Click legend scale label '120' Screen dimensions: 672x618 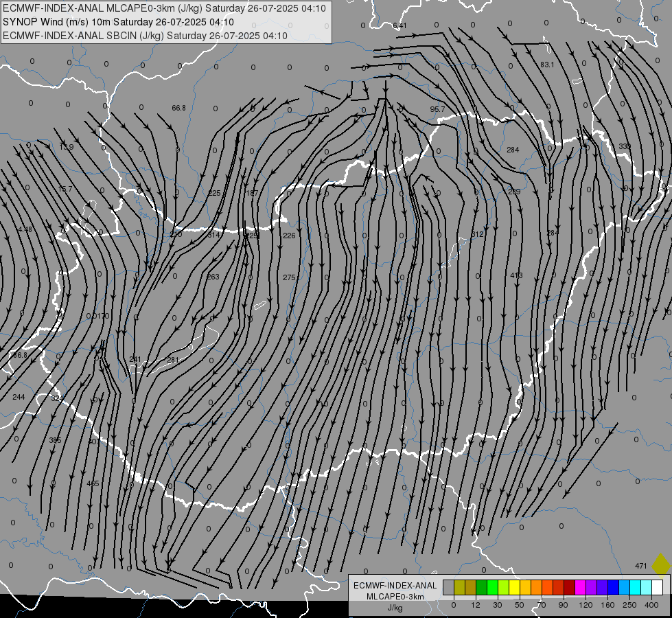click(x=586, y=605)
